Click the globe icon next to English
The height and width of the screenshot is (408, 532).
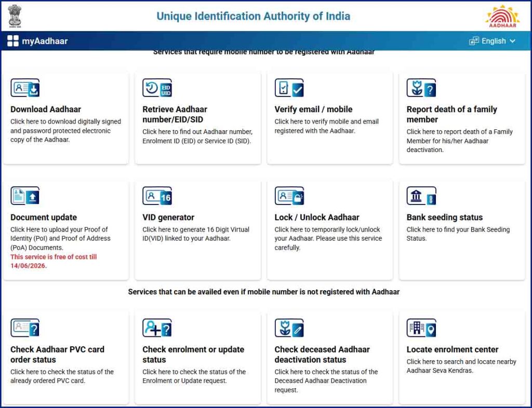474,41
